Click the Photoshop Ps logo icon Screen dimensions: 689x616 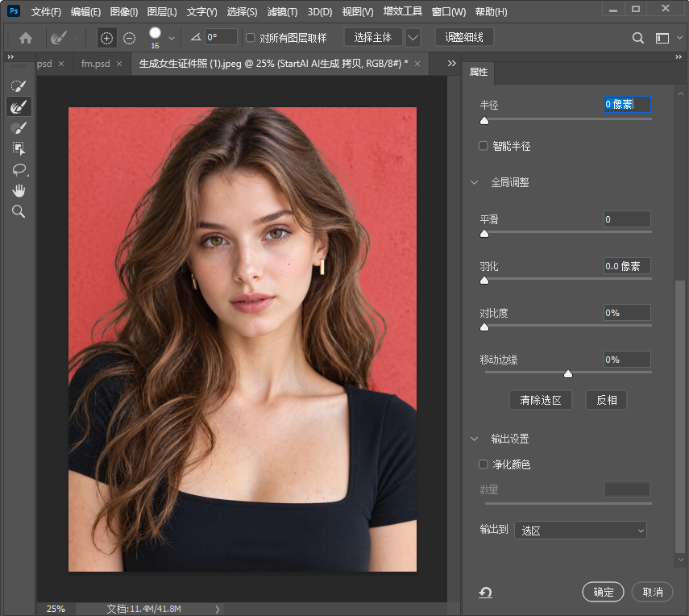[x=14, y=11]
